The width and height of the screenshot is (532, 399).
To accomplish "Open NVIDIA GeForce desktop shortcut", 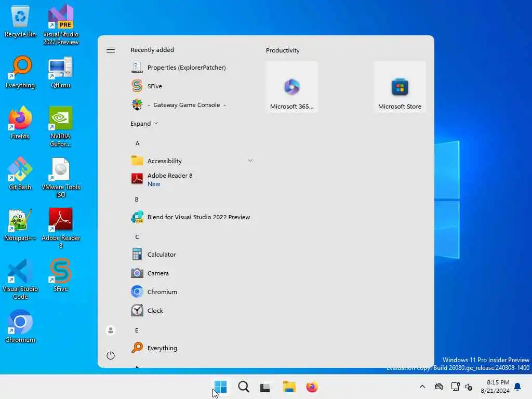I will pyautogui.click(x=60, y=126).
